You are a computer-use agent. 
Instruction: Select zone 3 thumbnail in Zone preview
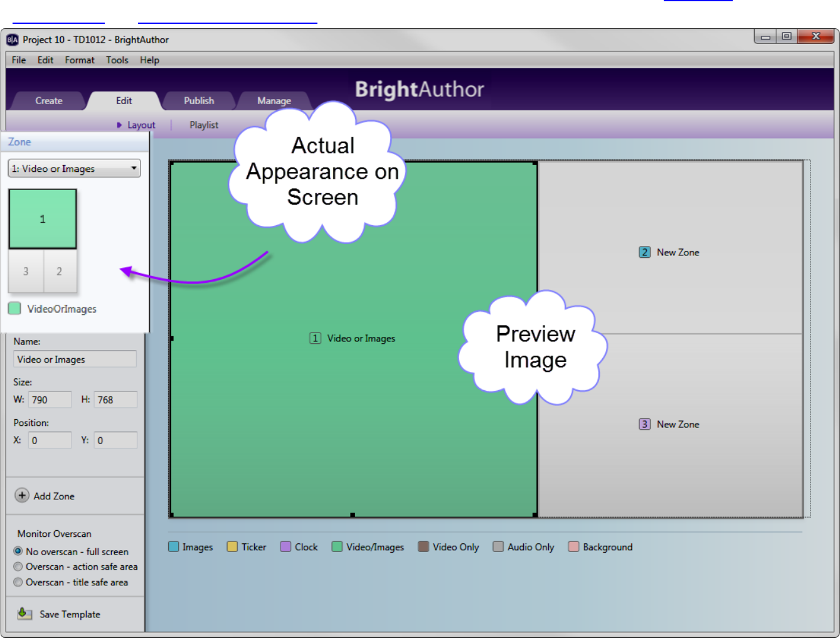point(26,271)
